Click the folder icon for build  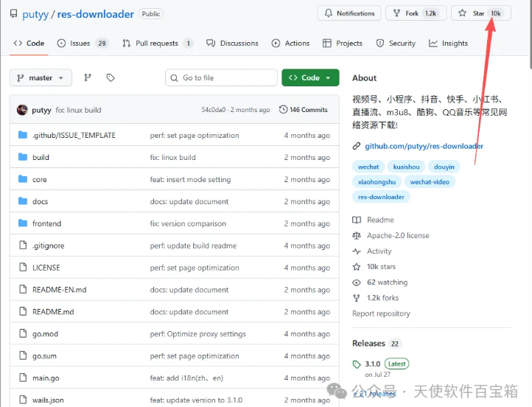pos(23,157)
